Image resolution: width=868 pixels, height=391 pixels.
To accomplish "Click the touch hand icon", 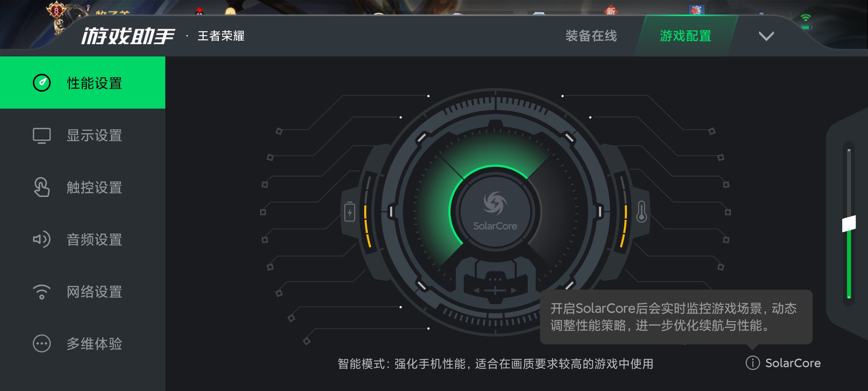I will [42, 187].
